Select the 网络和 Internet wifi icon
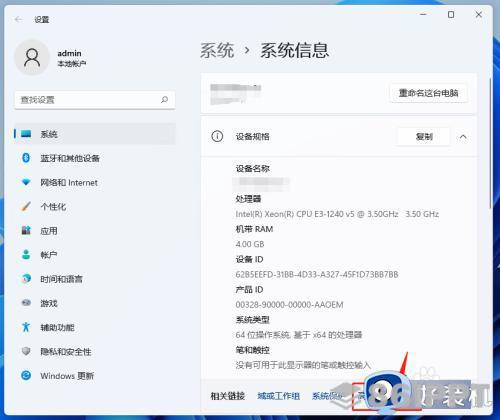This screenshot has height=420, width=500. pos(26,182)
